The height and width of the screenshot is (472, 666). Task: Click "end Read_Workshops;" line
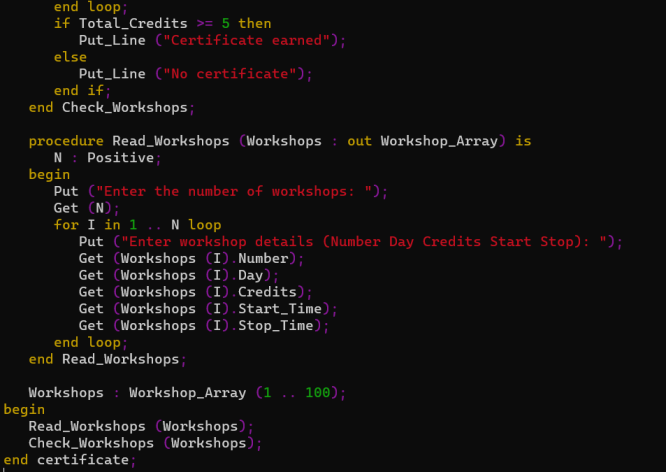pos(107,359)
